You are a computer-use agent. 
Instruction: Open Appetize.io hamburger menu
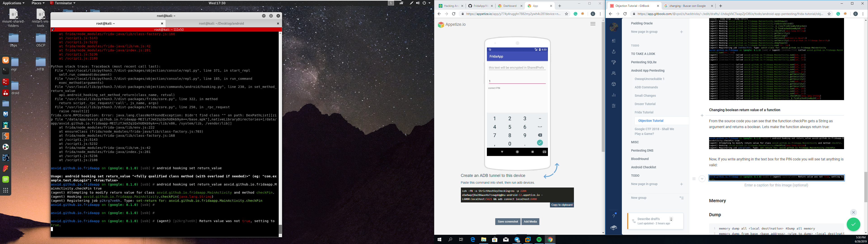(593, 24)
